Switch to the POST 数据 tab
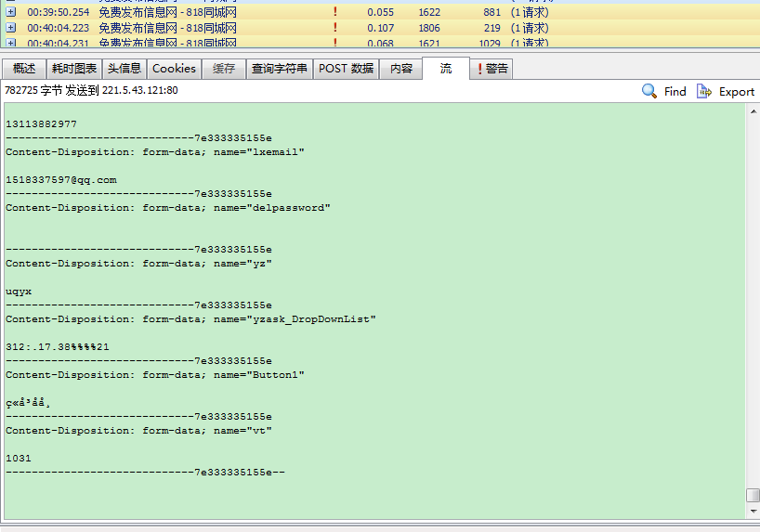Viewport: 760px width, 532px height. (x=346, y=69)
